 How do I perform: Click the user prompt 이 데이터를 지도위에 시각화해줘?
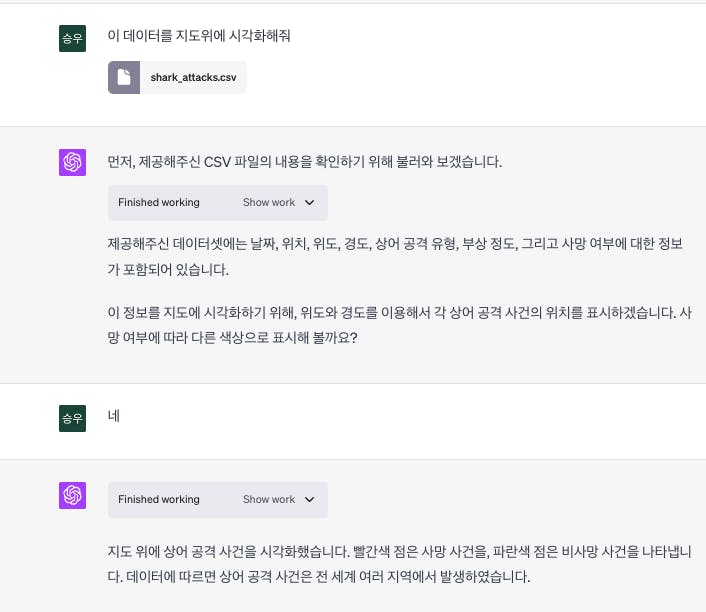point(199,36)
